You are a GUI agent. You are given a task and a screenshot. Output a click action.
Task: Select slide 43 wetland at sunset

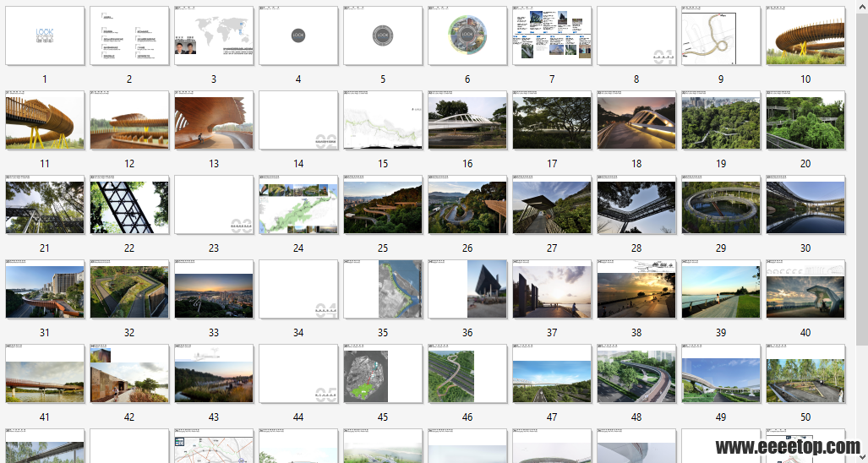[x=214, y=374]
